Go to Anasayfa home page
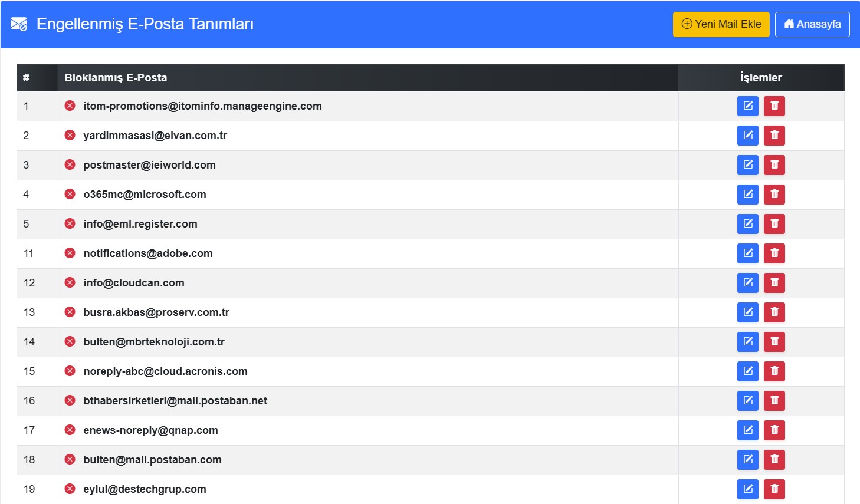The image size is (860, 504). click(812, 24)
